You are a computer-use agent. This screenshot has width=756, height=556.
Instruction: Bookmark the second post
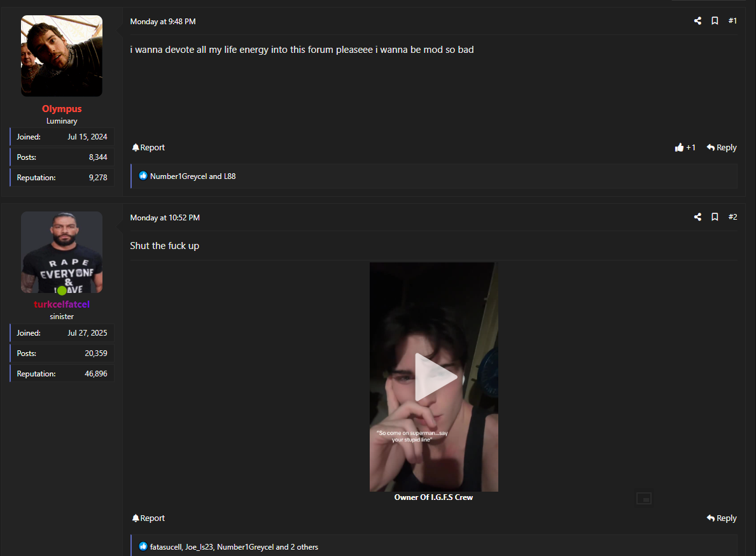pyautogui.click(x=715, y=217)
